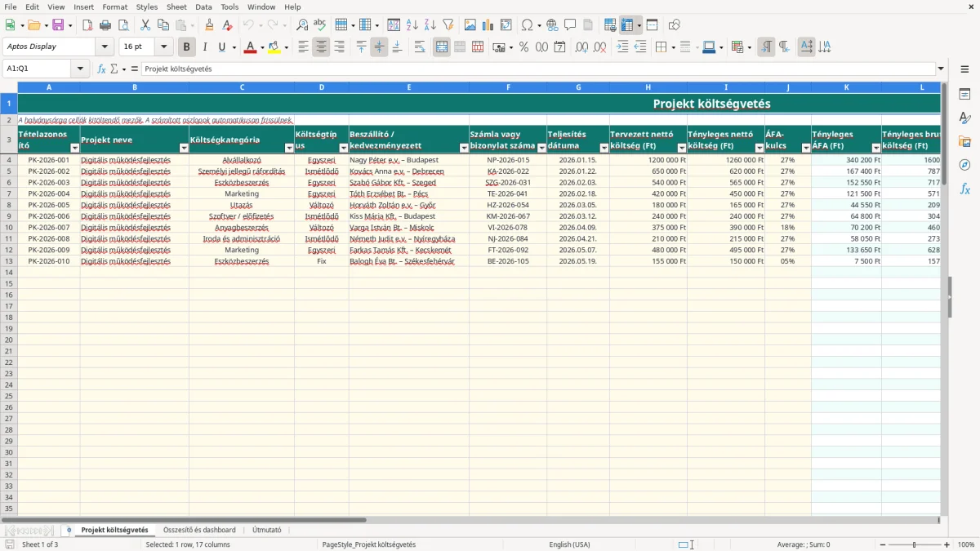Viewport: 980px width, 551px height.
Task: Open the Sheet menu
Action: point(176,7)
